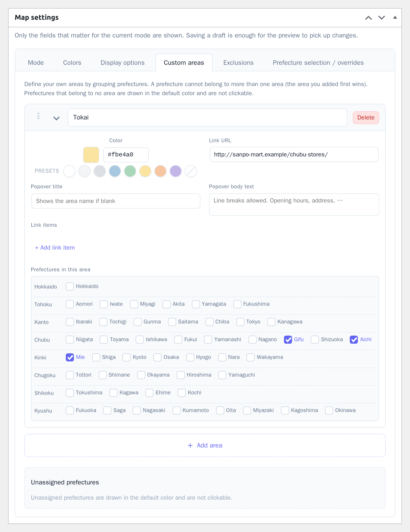This screenshot has width=410, height=532.
Task: Click the hex color field #fbe4a0
Action: 126,155
